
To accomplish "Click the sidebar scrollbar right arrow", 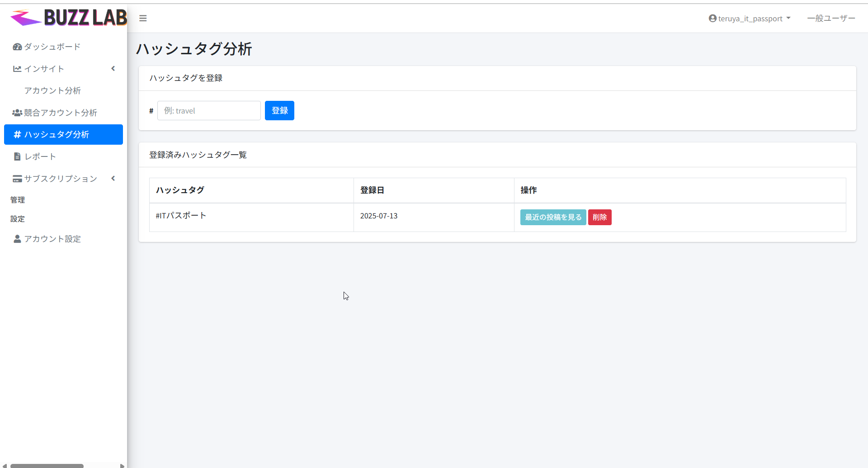I will pos(122,465).
